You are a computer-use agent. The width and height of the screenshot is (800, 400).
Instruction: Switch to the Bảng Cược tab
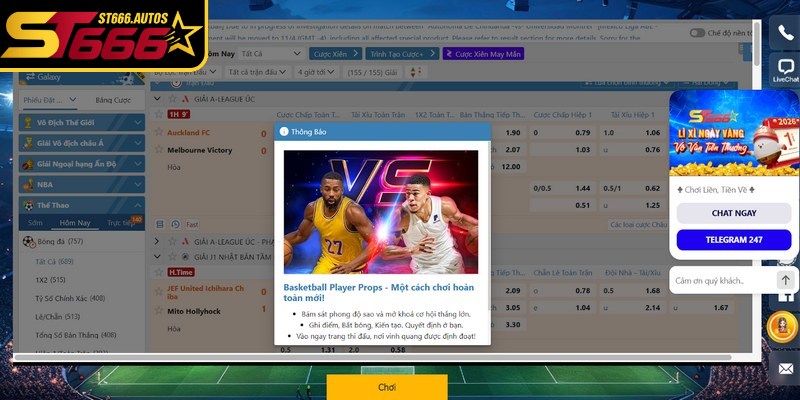[113, 101]
